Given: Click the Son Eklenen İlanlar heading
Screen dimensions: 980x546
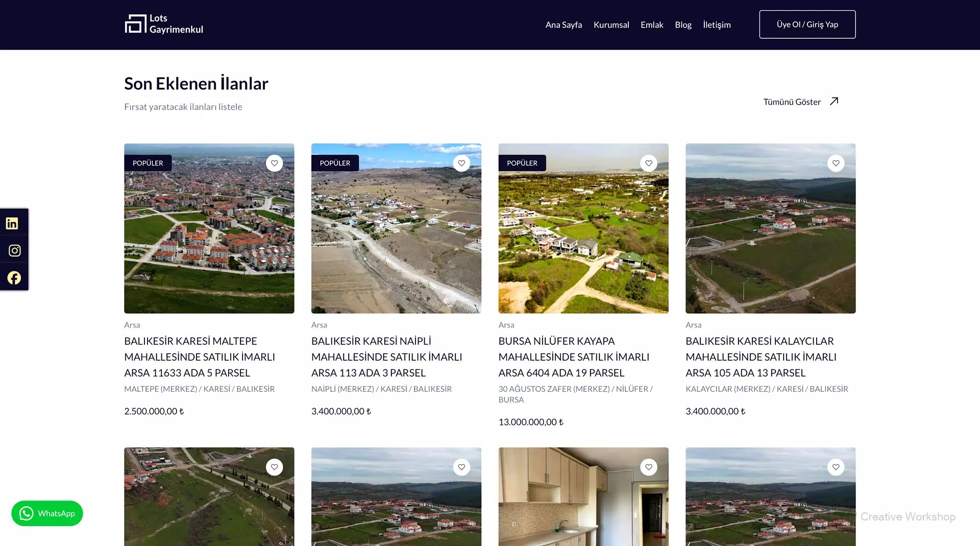Looking at the screenshot, I should (197, 83).
